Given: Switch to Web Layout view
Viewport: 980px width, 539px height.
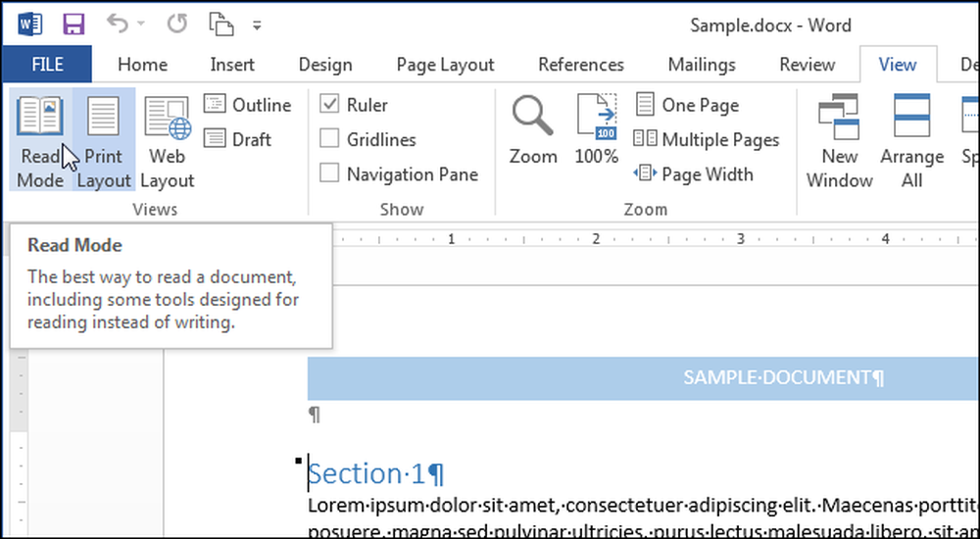Looking at the screenshot, I should click(167, 139).
